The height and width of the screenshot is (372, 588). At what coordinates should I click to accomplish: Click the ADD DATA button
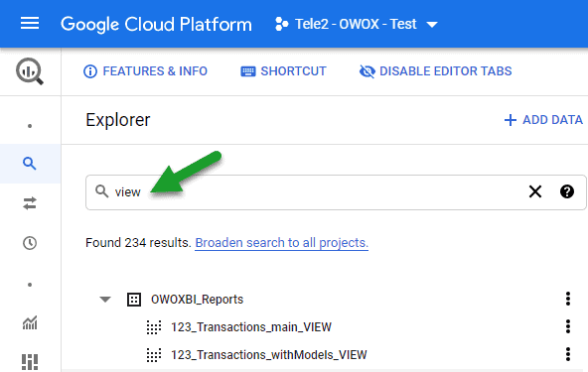[543, 120]
